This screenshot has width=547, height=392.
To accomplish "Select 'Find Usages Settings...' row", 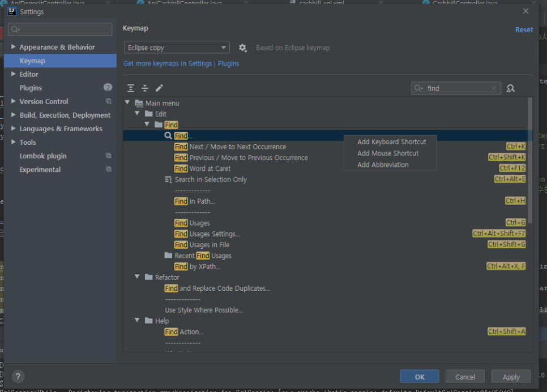I will 324,234.
